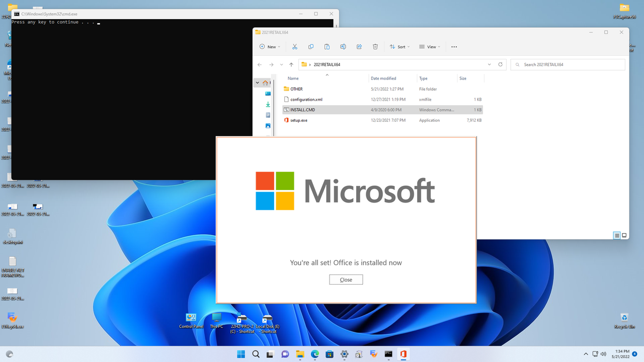Viewport: 644px width, 362px height.
Task: Open the Local Disk (E) shortcut
Action: [268, 323]
